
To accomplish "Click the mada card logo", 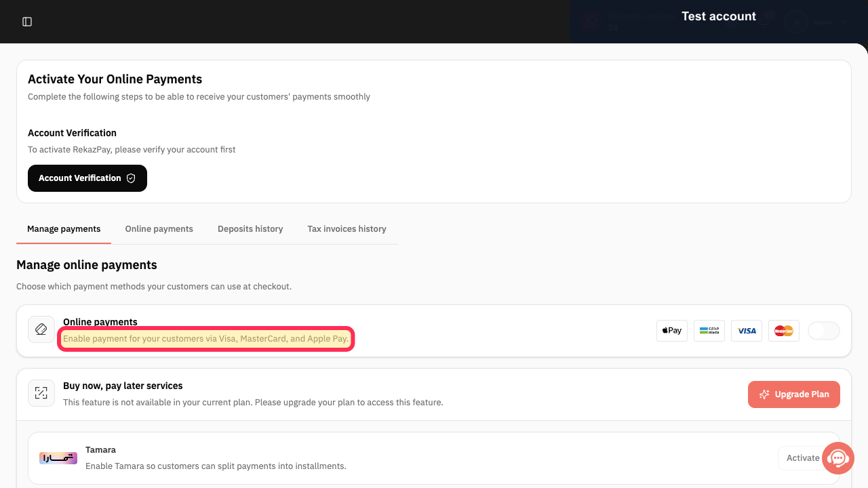I will point(709,331).
